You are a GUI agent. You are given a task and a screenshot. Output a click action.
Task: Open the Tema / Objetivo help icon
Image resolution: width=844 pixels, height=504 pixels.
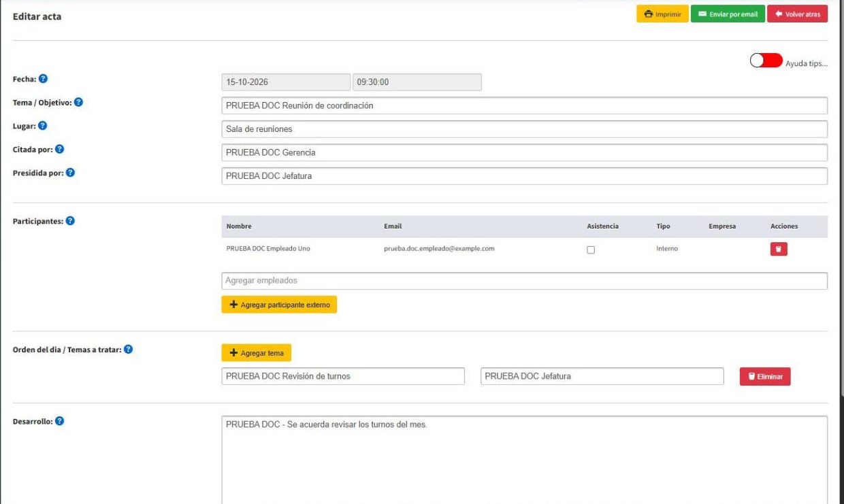pyautogui.click(x=78, y=103)
